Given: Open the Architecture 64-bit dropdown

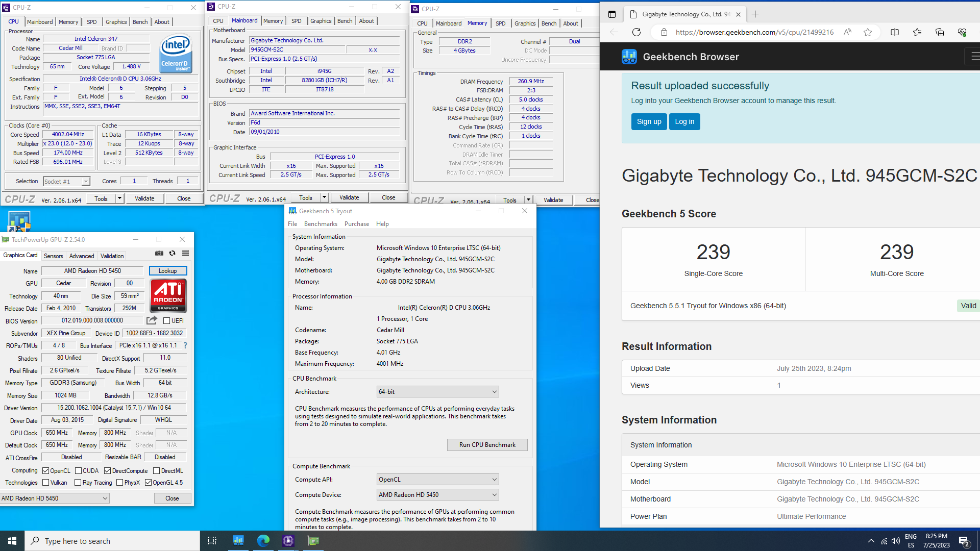Looking at the screenshot, I should pyautogui.click(x=437, y=392).
